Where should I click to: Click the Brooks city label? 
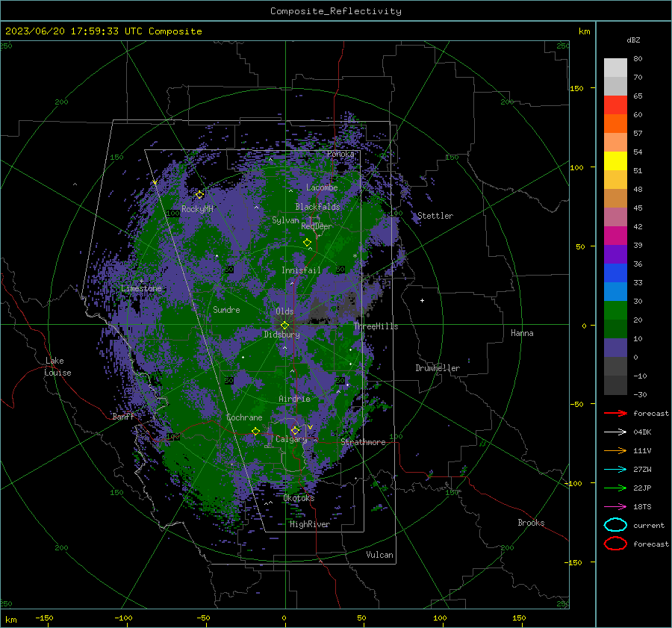pos(531,523)
